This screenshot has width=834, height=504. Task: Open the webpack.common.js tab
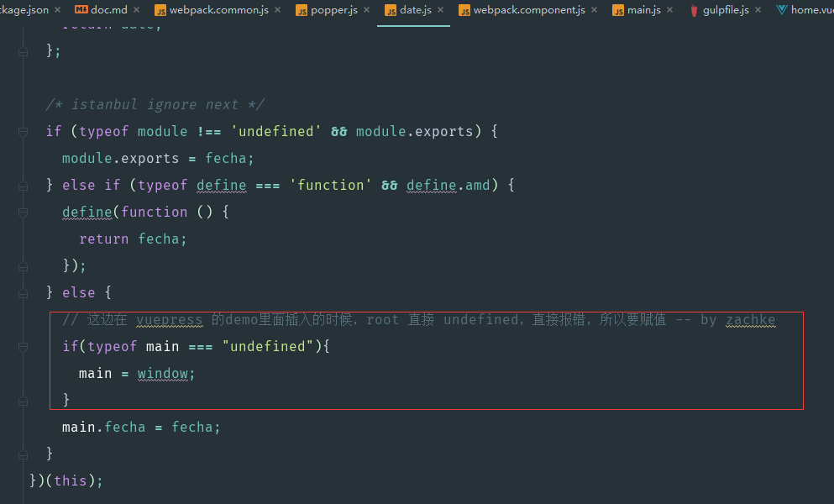pyautogui.click(x=218, y=9)
